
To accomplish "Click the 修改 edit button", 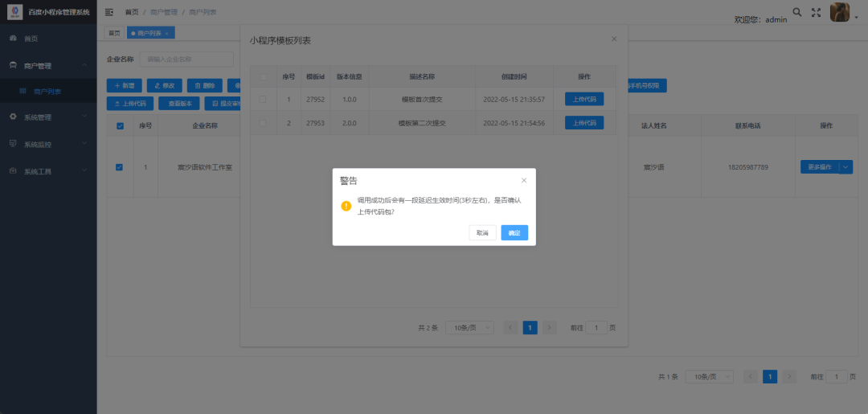I will pos(165,86).
